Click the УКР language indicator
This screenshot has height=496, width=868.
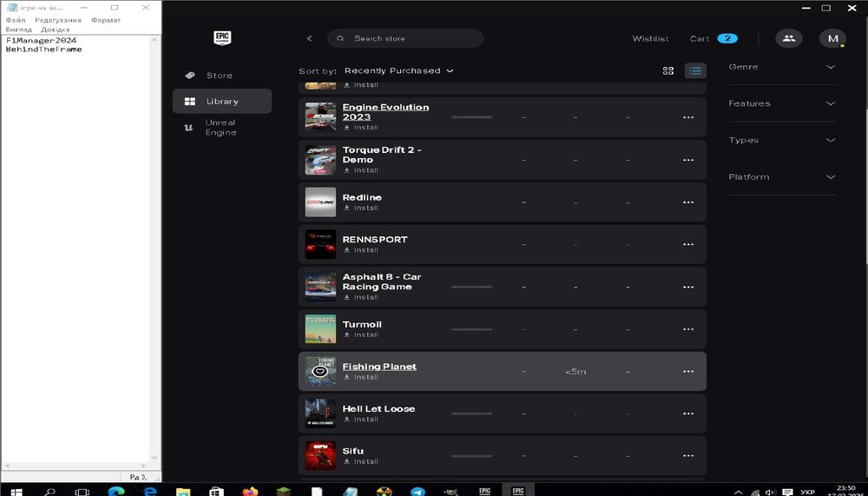click(x=807, y=492)
